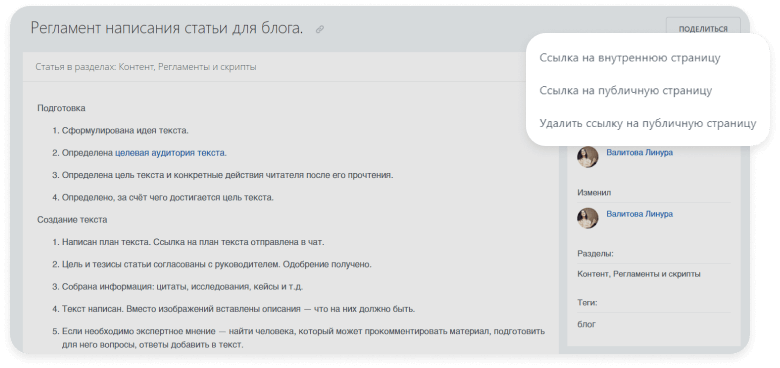The height and width of the screenshot is (368, 780).
Task: Select Ссылка на внутреннюю страницу menu item
Action: 630,58
